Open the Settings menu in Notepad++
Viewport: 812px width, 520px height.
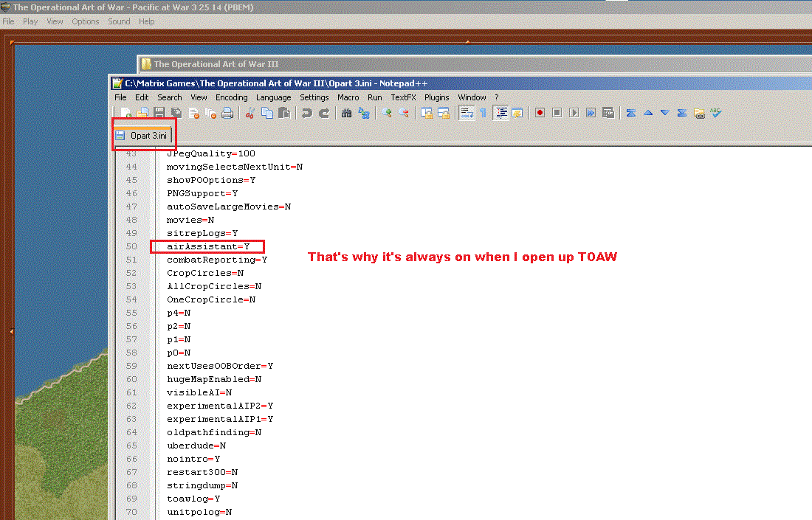coord(314,97)
